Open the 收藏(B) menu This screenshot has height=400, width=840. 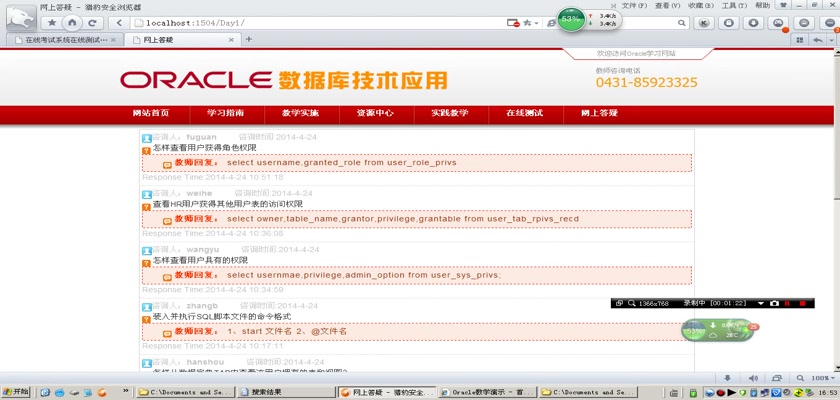tap(701, 5)
